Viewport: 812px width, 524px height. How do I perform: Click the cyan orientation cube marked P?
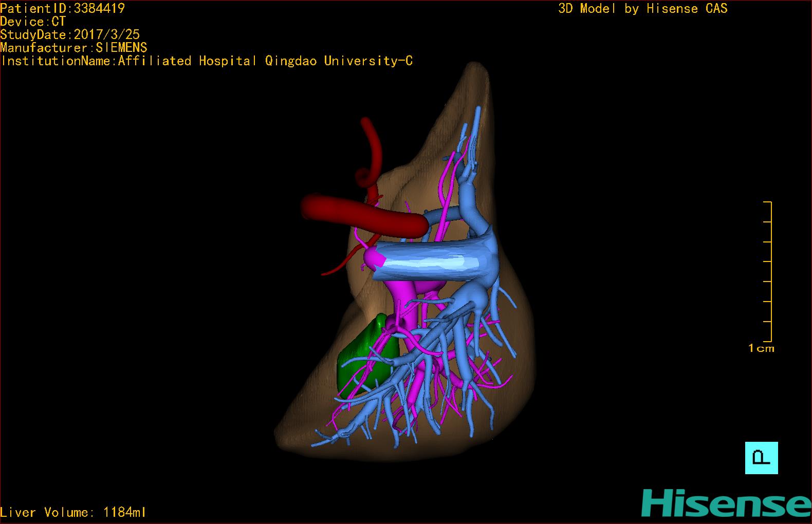(x=761, y=458)
